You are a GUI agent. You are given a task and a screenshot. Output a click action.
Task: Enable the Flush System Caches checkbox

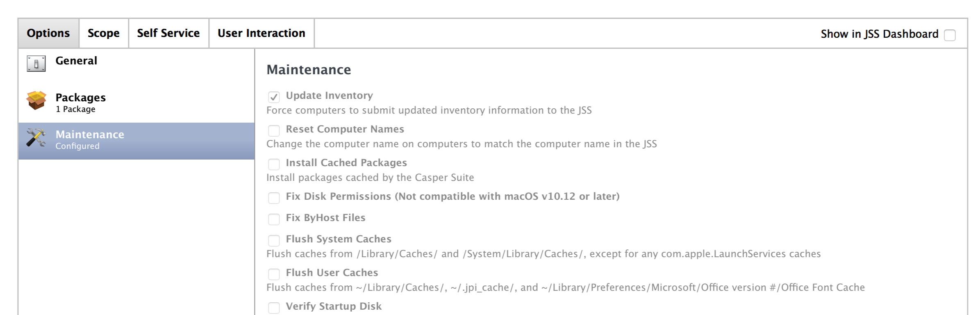tap(274, 240)
